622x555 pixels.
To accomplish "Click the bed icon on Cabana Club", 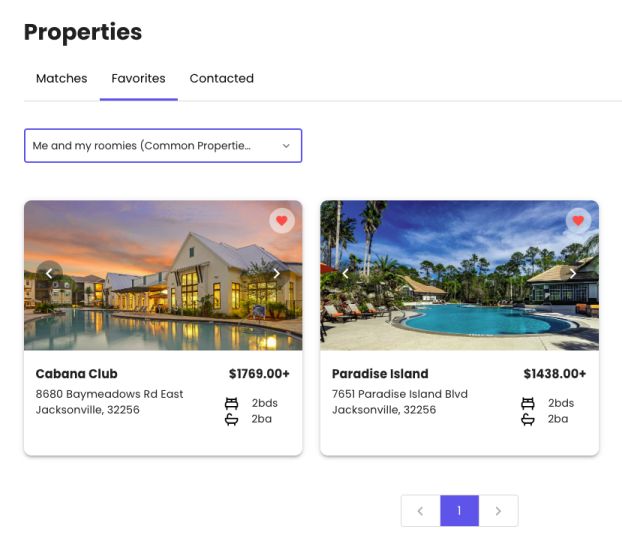I will [232, 403].
